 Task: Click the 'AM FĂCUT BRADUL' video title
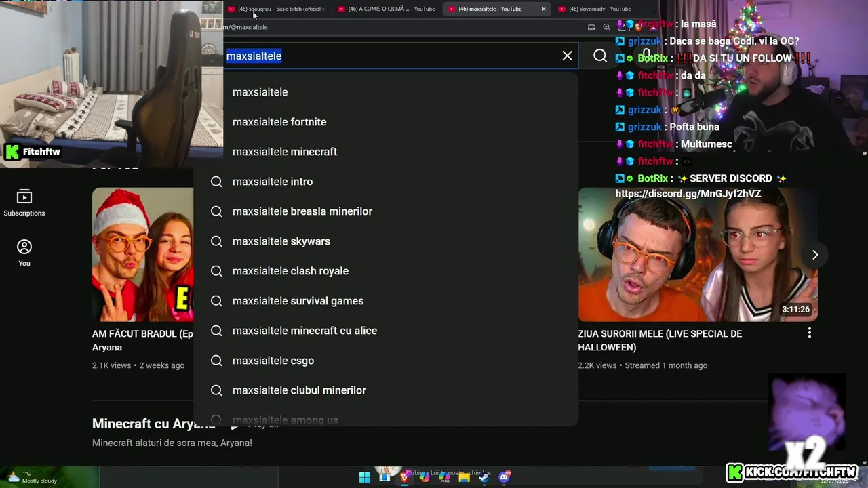click(142, 340)
